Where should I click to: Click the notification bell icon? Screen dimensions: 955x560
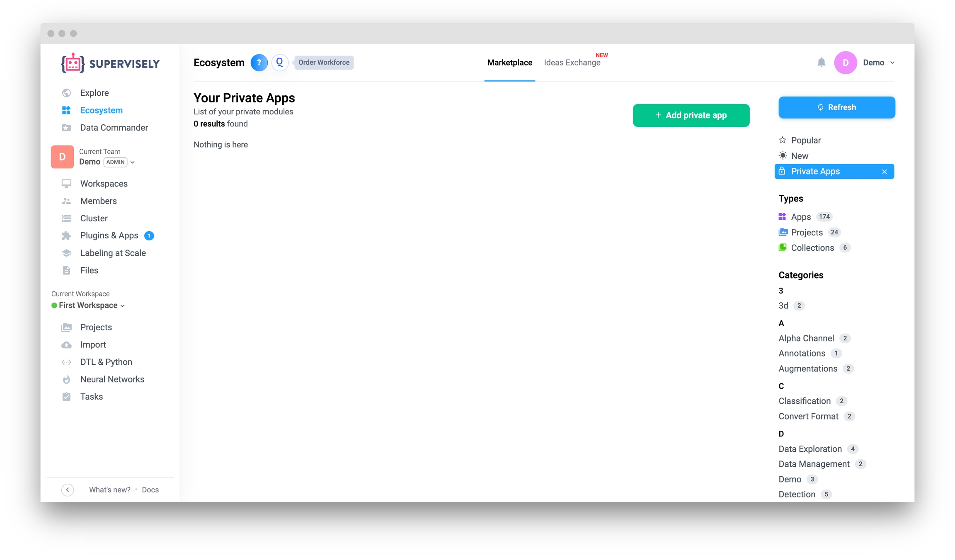821,63
